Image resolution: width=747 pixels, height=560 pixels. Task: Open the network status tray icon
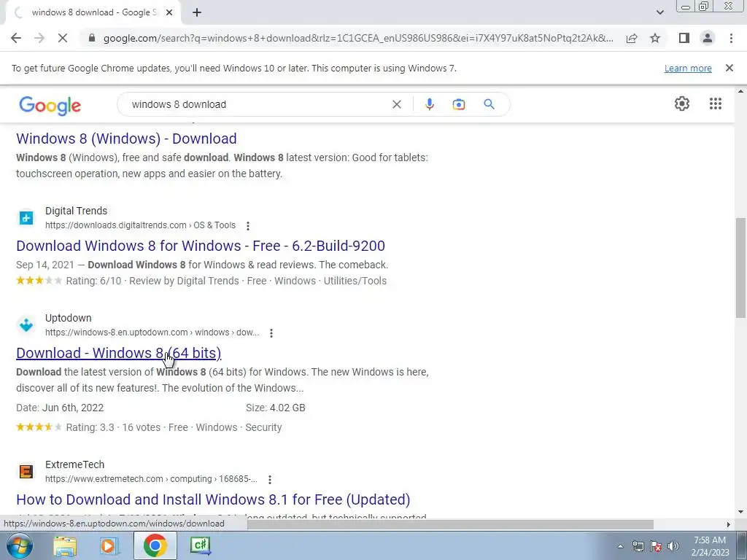coord(638,546)
